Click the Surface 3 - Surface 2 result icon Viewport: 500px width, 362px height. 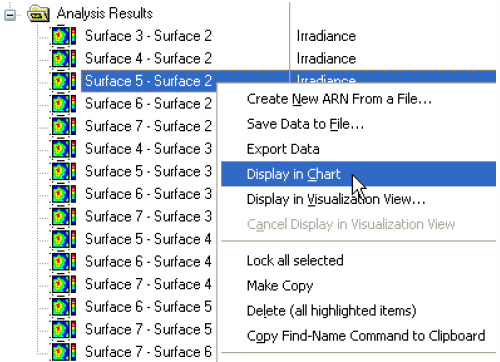[x=64, y=36]
